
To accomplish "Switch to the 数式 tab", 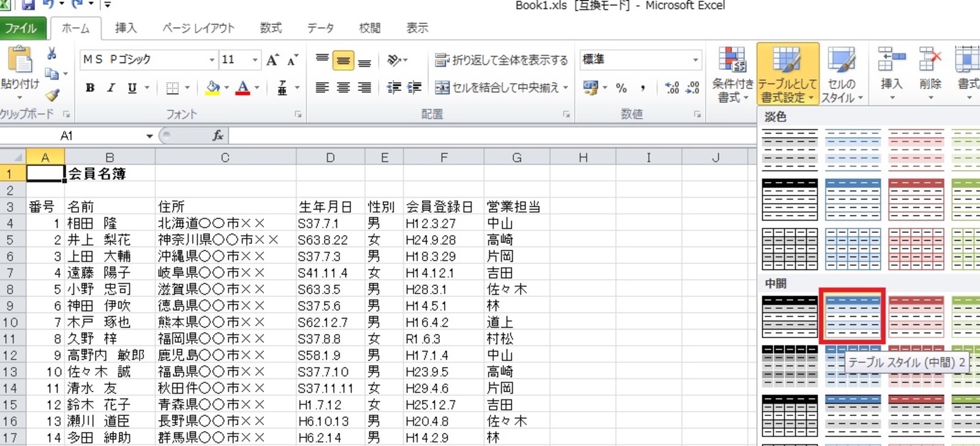I will 270,28.
